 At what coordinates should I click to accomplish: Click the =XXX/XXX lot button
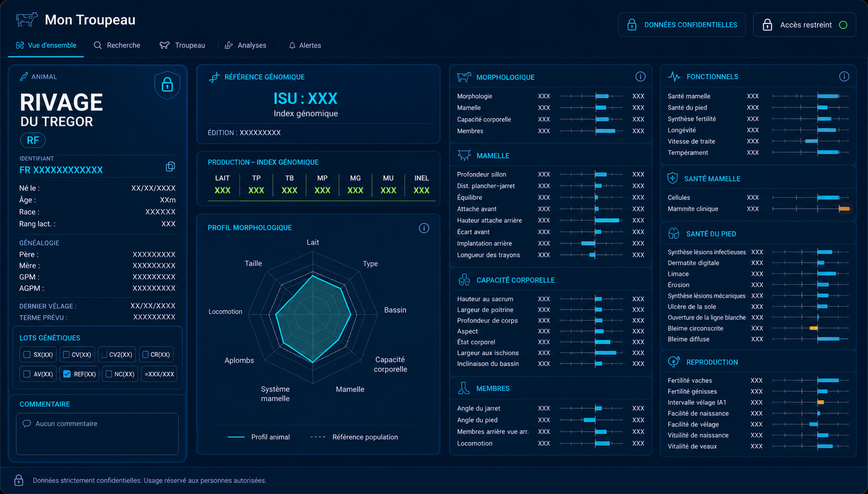(x=159, y=374)
